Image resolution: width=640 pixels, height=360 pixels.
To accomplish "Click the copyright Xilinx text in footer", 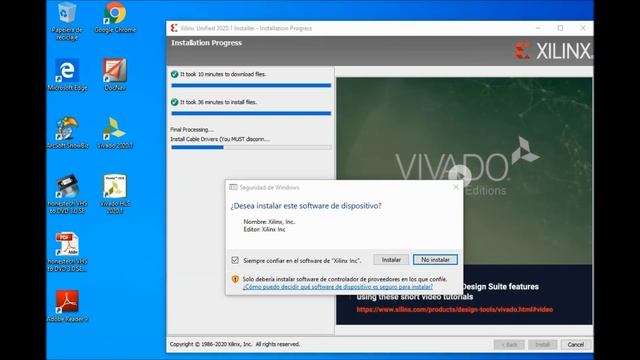I will (235, 344).
